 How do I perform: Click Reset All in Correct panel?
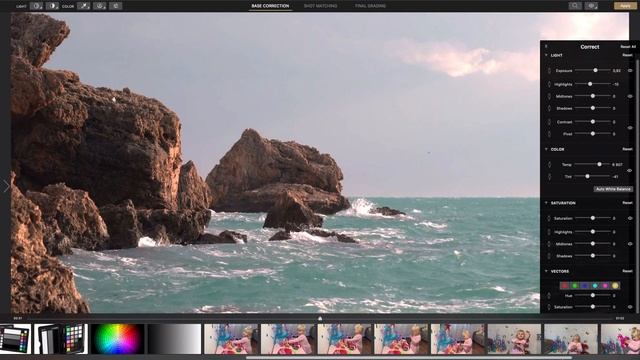coord(628,47)
